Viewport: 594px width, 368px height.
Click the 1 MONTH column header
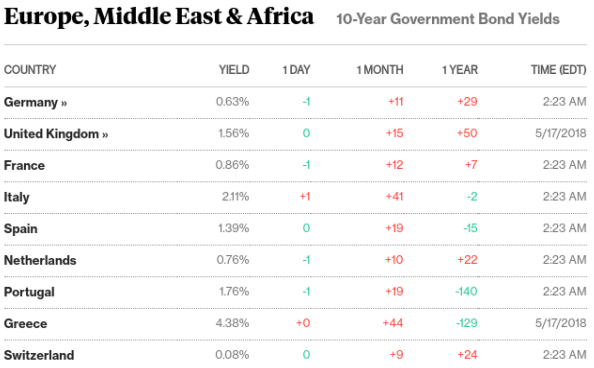tap(380, 70)
